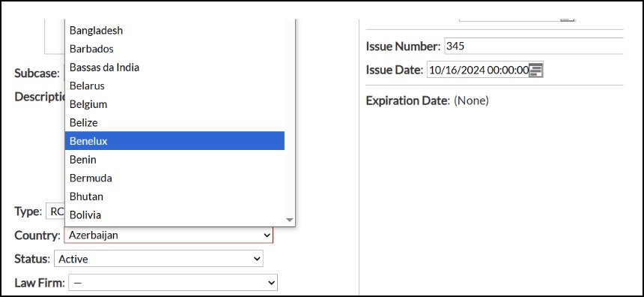The height and width of the screenshot is (297, 644).
Task: Open the Type dropdown showing RC
Action: tap(55, 211)
